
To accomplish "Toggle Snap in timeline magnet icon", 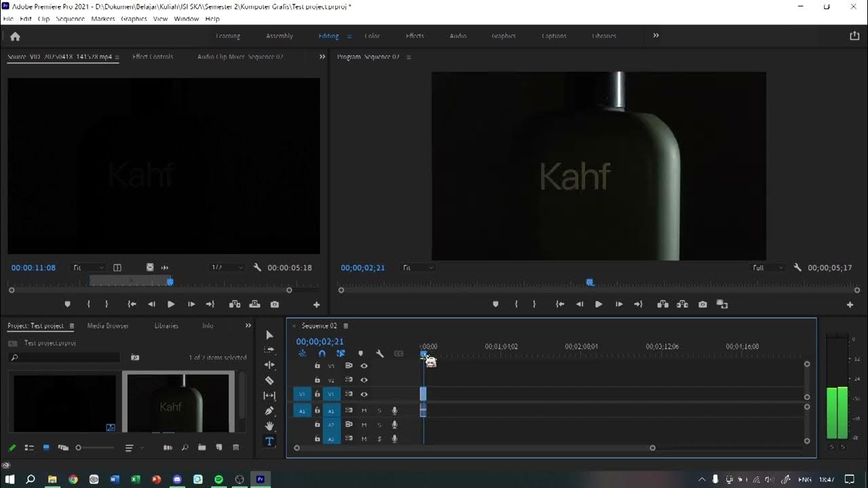I will tap(321, 353).
